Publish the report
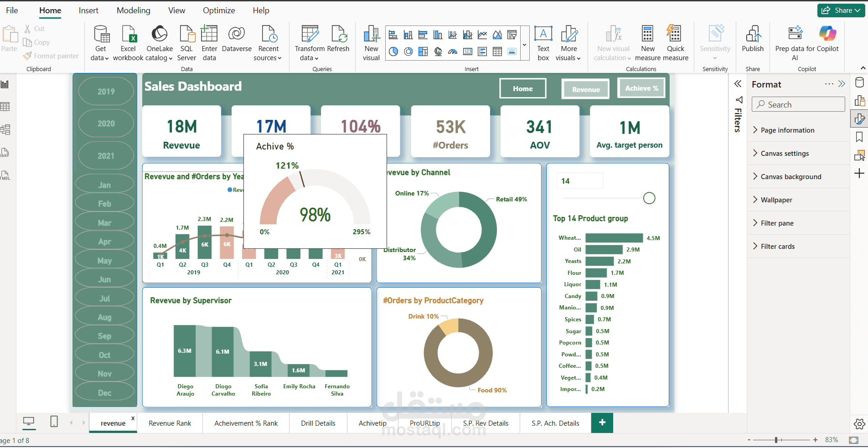This screenshot has width=868, height=448. [753, 39]
